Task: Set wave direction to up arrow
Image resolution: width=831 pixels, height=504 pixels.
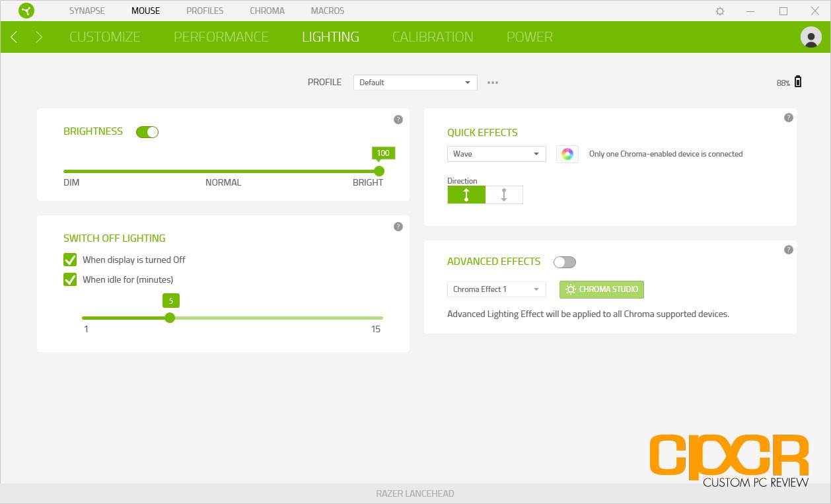Action: point(466,195)
